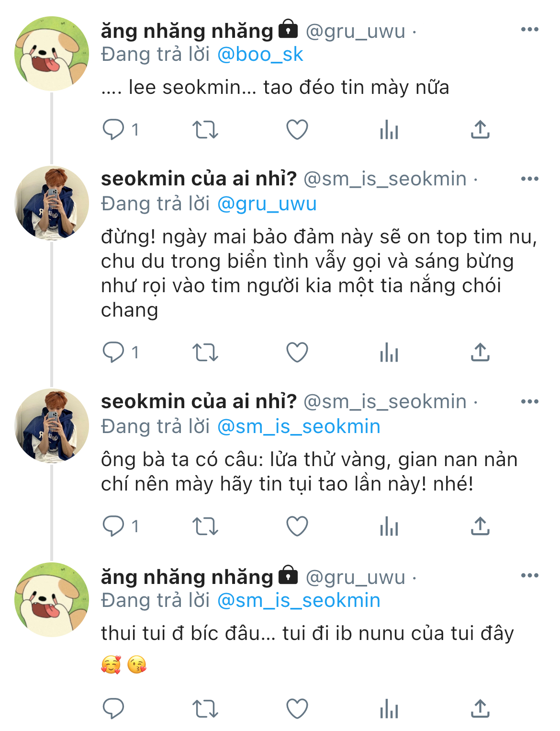View analytics of 'đừng! ngày mai' tweet
This screenshot has height=731, width=560.
tap(389, 353)
